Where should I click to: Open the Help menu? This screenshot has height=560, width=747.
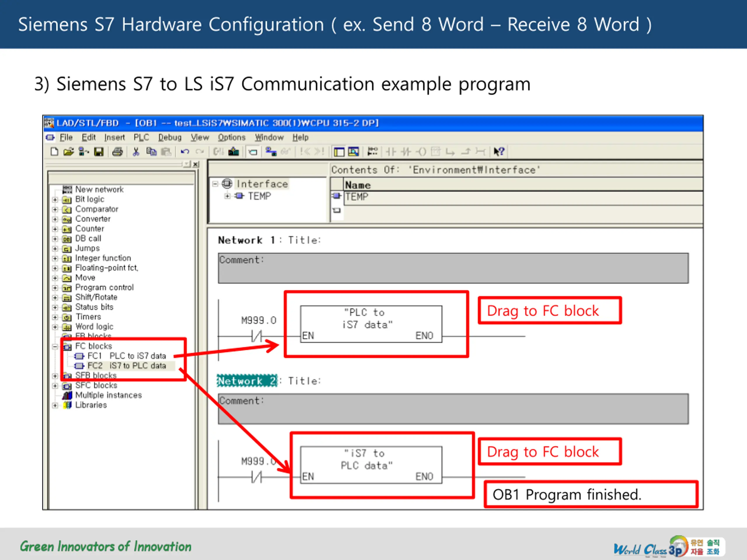301,137
